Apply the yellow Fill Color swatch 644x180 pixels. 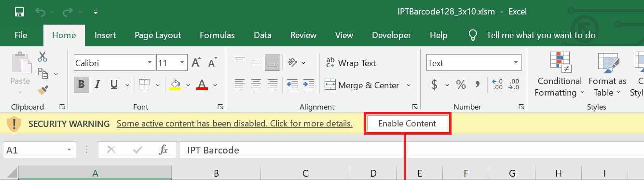pyautogui.click(x=176, y=85)
